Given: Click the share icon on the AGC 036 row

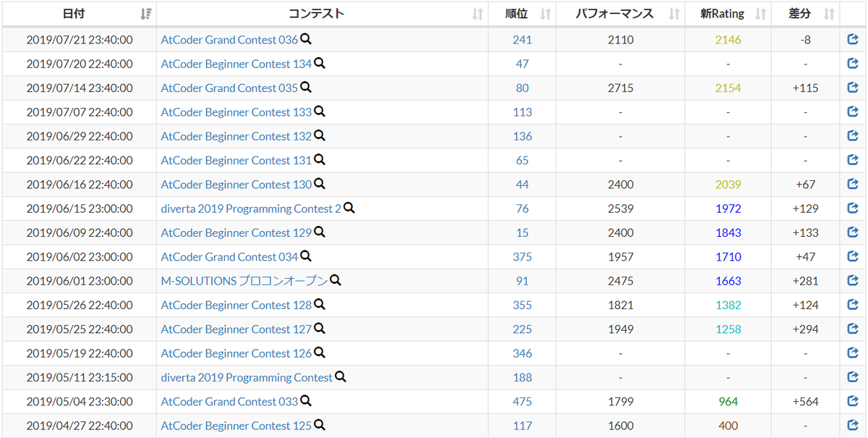Looking at the screenshot, I should [853, 39].
